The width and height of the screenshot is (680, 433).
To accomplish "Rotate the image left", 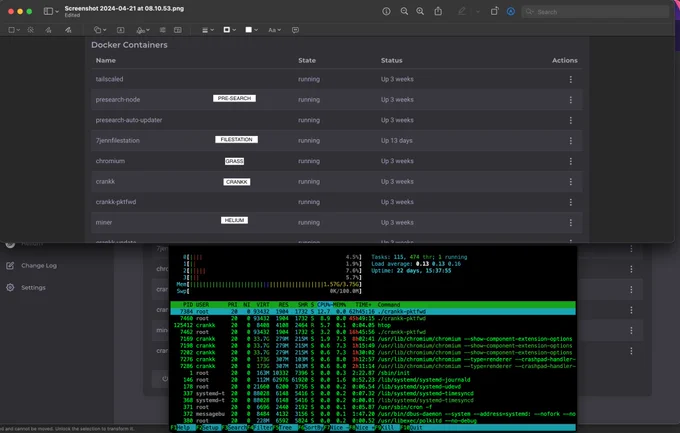I will (x=494, y=12).
